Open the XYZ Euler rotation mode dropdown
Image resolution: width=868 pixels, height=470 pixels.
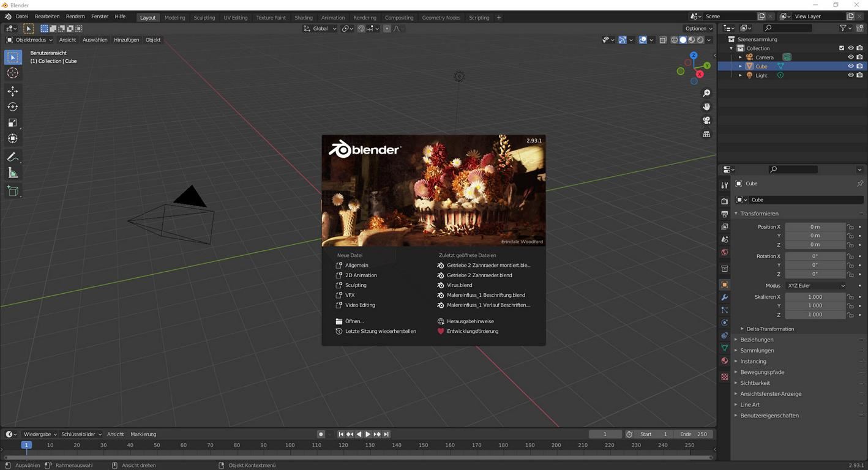click(x=816, y=286)
